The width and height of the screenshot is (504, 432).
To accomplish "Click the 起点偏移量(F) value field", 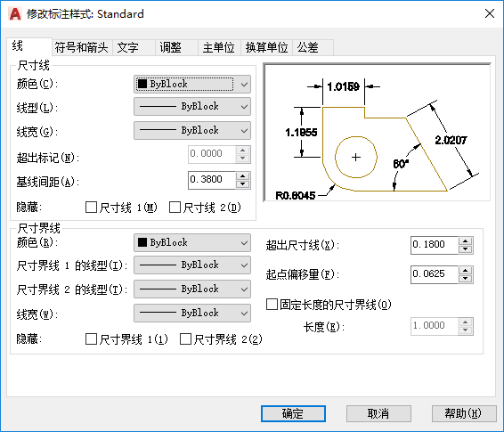I will (435, 274).
